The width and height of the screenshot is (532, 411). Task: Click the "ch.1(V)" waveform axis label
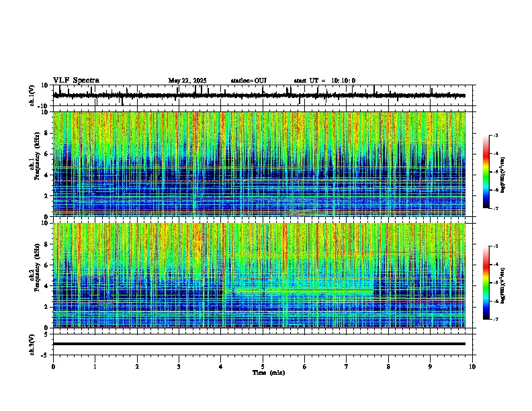click(32, 95)
